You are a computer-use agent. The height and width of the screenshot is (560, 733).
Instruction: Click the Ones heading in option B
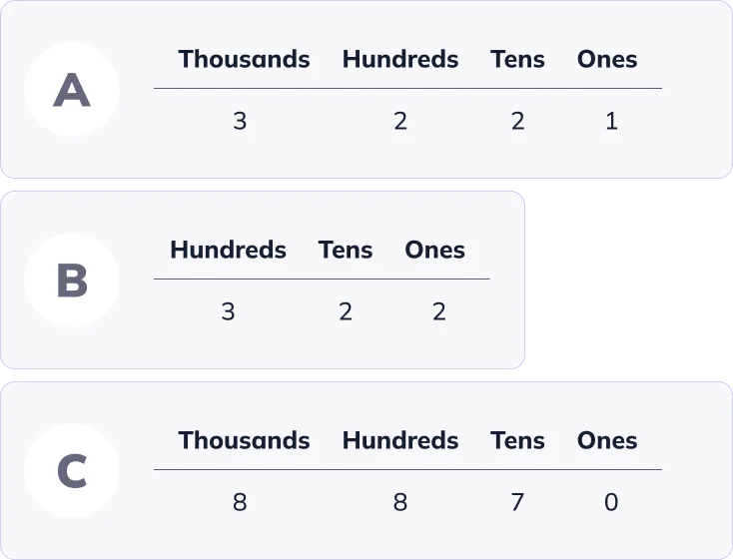point(434,250)
